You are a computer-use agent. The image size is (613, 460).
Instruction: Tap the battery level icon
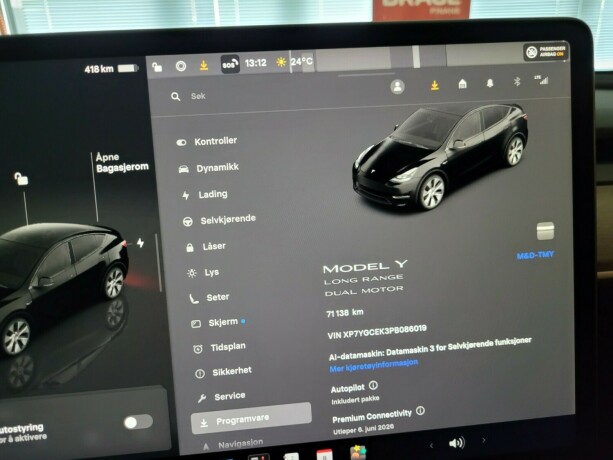[128, 68]
